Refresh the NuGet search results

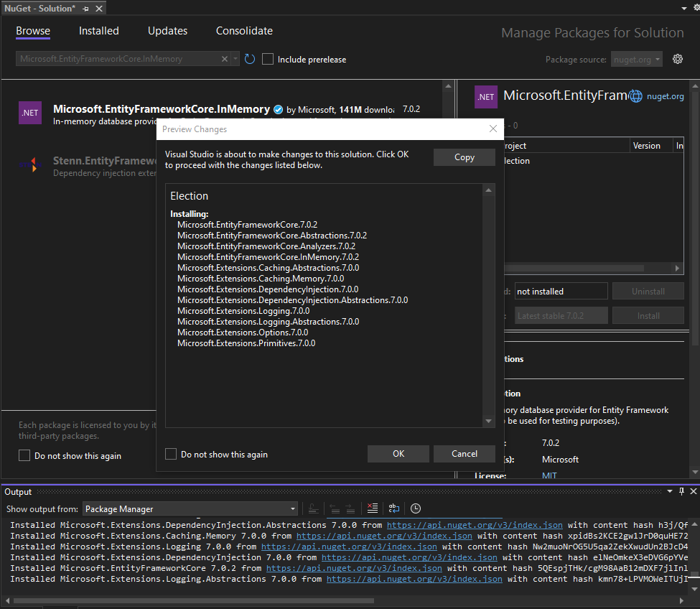(249, 60)
